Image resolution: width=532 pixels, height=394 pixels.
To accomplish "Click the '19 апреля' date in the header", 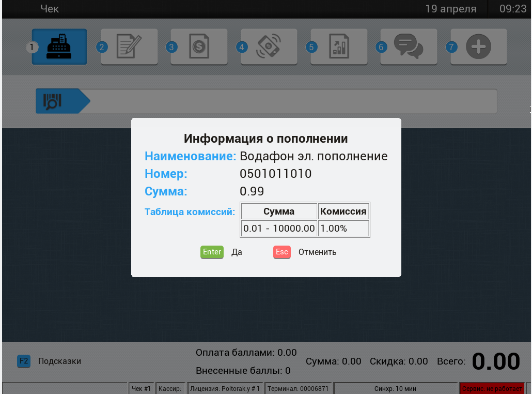I will (451, 9).
